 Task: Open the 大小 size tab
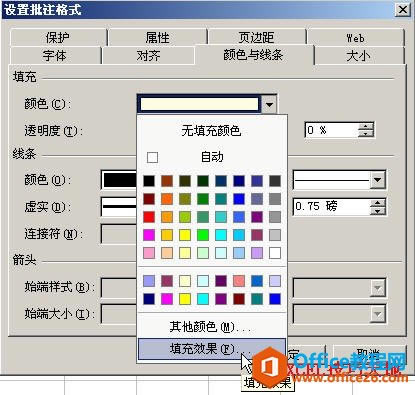click(x=359, y=56)
